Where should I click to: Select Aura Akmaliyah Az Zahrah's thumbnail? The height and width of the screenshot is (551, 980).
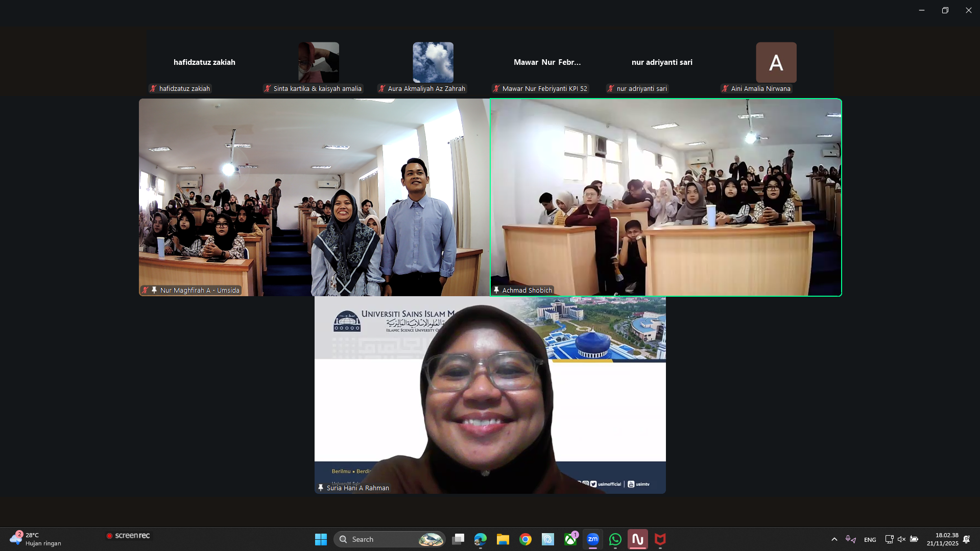click(433, 63)
